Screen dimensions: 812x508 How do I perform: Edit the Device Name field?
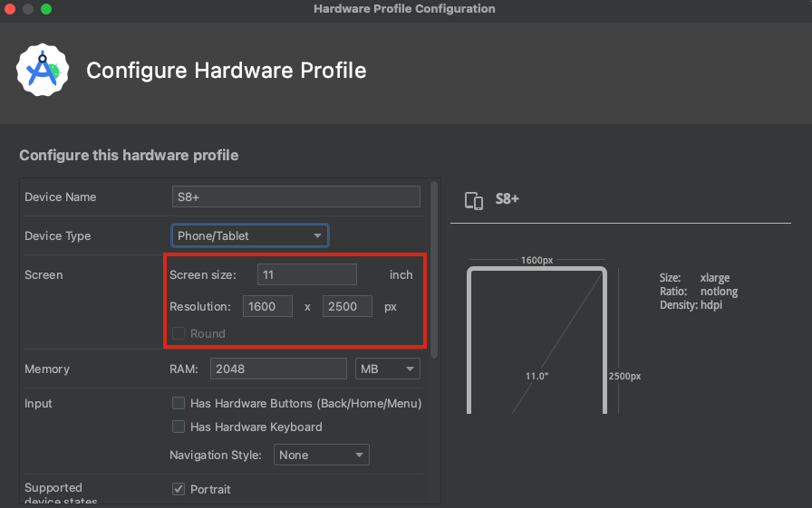click(296, 197)
